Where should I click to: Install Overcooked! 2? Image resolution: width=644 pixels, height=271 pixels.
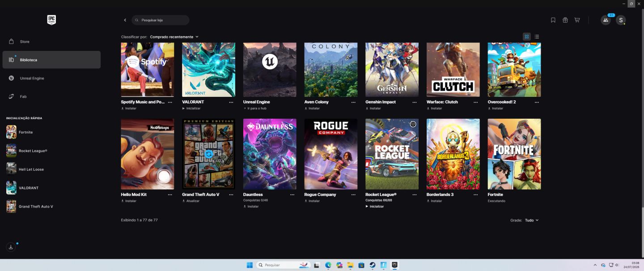pos(496,108)
